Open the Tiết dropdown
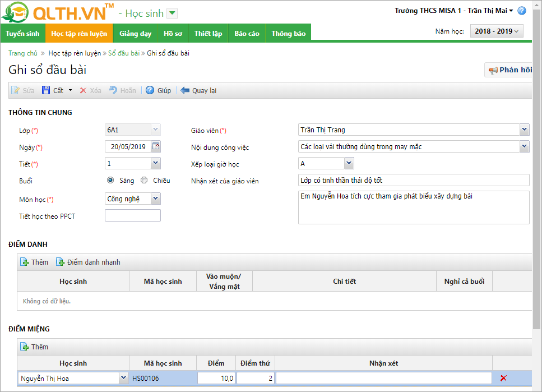The width and height of the screenshot is (542, 392). tap(156, 163)
